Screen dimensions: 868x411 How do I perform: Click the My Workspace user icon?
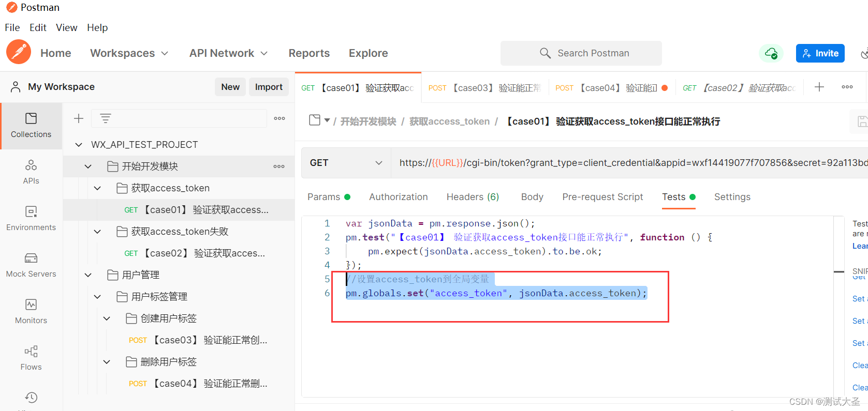16,87
